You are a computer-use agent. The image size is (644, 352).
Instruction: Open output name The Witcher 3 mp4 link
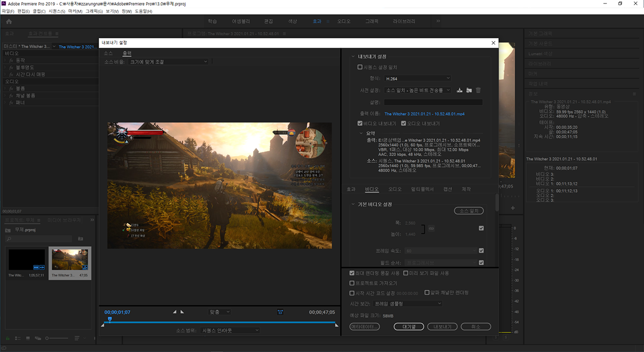click(424, 114)
